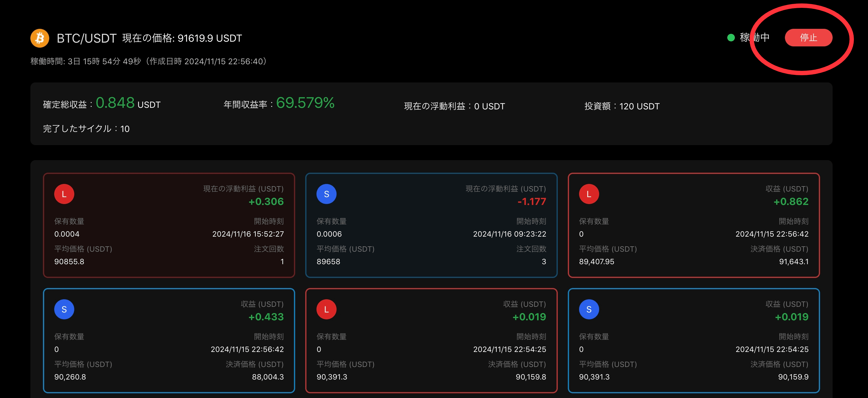Click the 投資額: 120 USDT text
Image resolution: width=868 pixels, height=398 pixels.
pyautogui.click(x=622, y=106)
